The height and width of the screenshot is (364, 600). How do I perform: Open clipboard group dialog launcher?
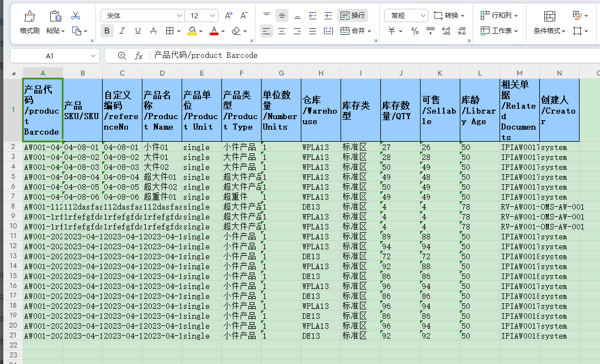coord(92,40)
